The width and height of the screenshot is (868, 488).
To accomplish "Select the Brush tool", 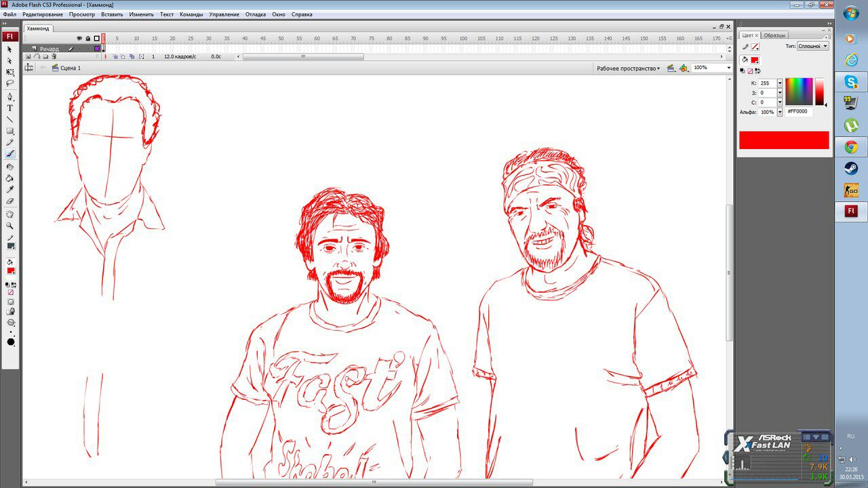I will point(10,154).
